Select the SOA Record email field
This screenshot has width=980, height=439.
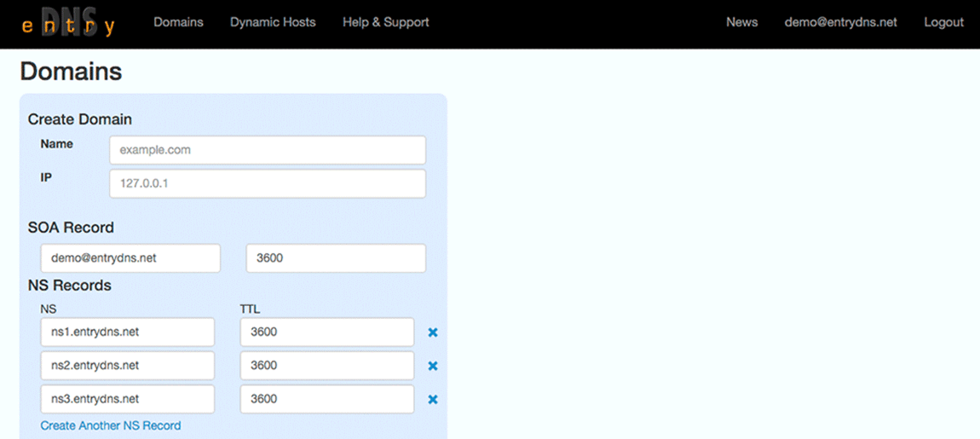pyautogui.click(x=130, y=258)
